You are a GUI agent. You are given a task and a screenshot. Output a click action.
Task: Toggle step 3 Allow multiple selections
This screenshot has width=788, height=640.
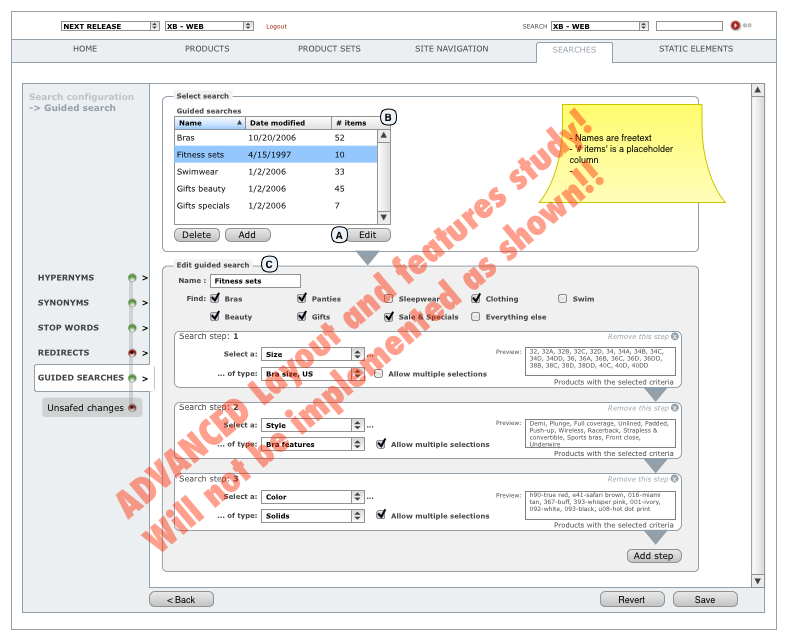(381, 515)
